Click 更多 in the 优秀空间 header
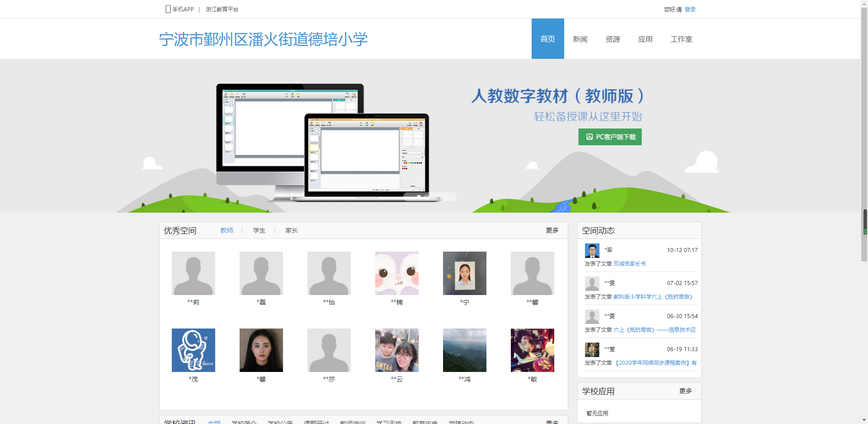This screenshot has width=868, height=424. click(x=552, y=230)
